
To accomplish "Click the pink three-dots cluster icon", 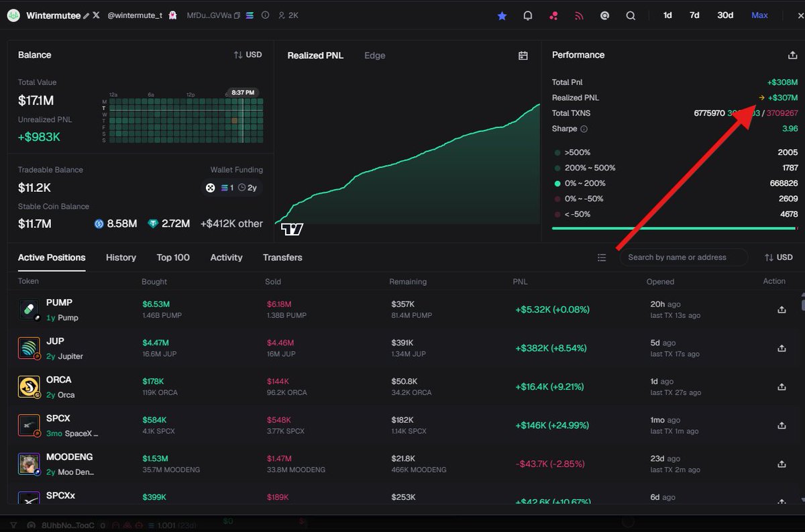I will coord(553,15).
